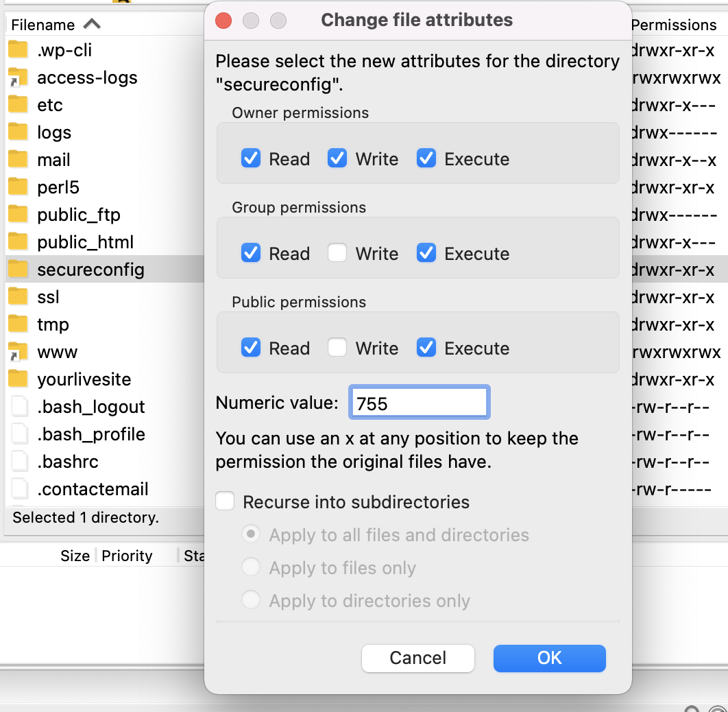
Task: Cancel the Change file attributes dialog
Action: [417, 658]
